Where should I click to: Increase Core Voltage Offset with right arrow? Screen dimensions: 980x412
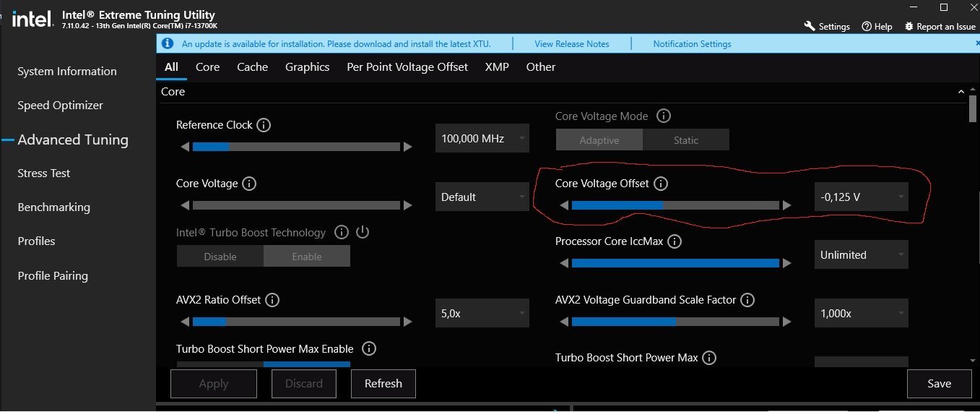(x=786, y=205)
